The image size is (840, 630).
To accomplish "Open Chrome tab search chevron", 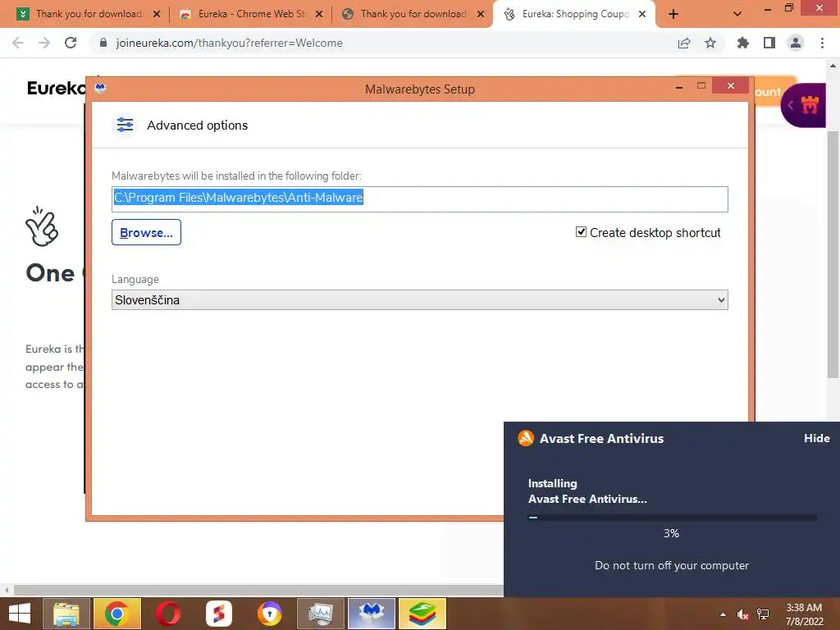I will (737, 14).
